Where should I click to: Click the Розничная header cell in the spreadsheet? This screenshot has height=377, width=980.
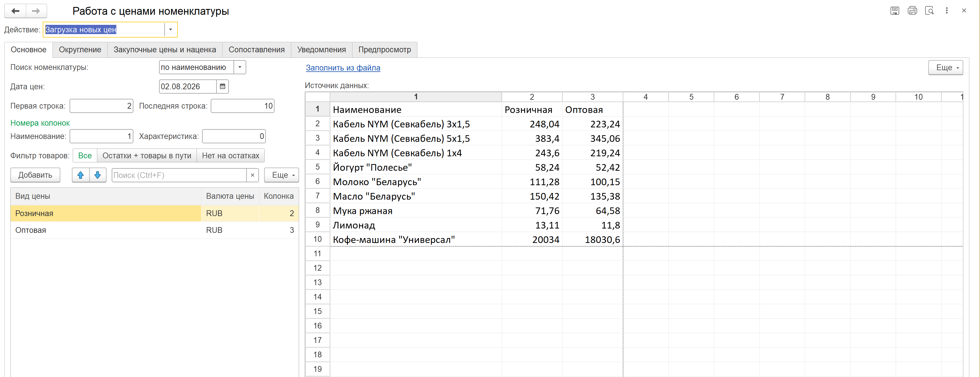(532, 110)
